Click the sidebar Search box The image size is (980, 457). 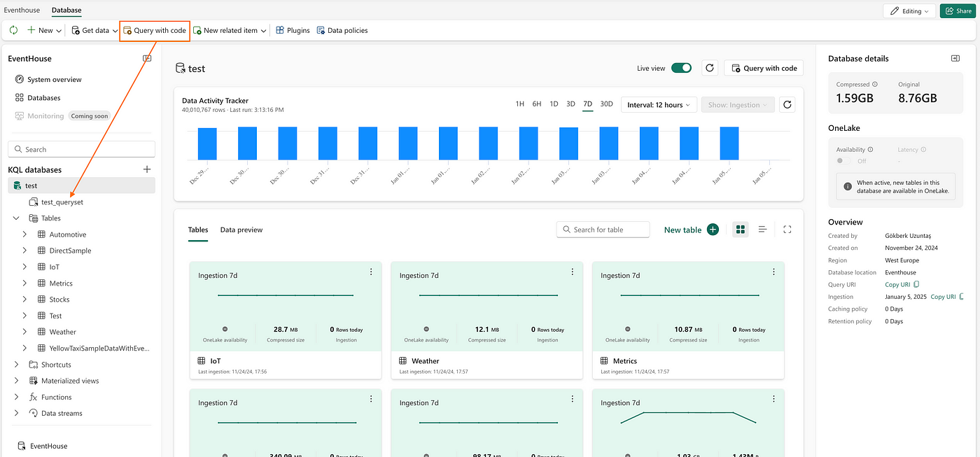[x=81, y=149]
